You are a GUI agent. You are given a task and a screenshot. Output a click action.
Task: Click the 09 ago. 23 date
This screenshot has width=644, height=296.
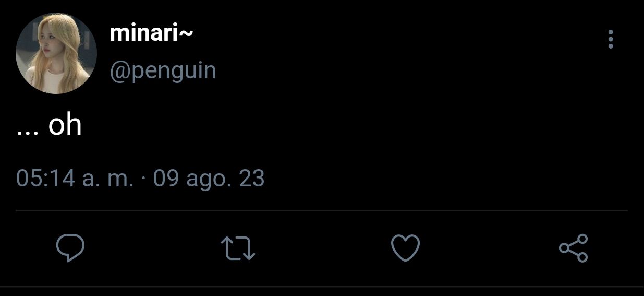[209, 179]
